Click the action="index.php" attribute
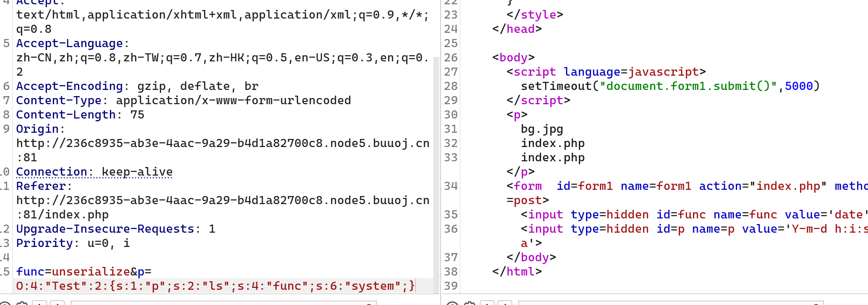Screen dimensions: 868x305 click(x=763, y=186)
